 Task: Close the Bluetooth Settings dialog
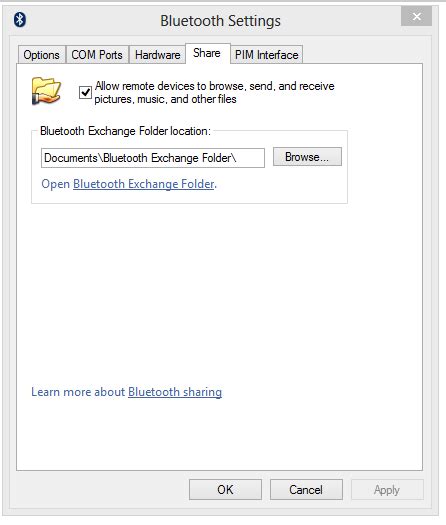[416, 16]
